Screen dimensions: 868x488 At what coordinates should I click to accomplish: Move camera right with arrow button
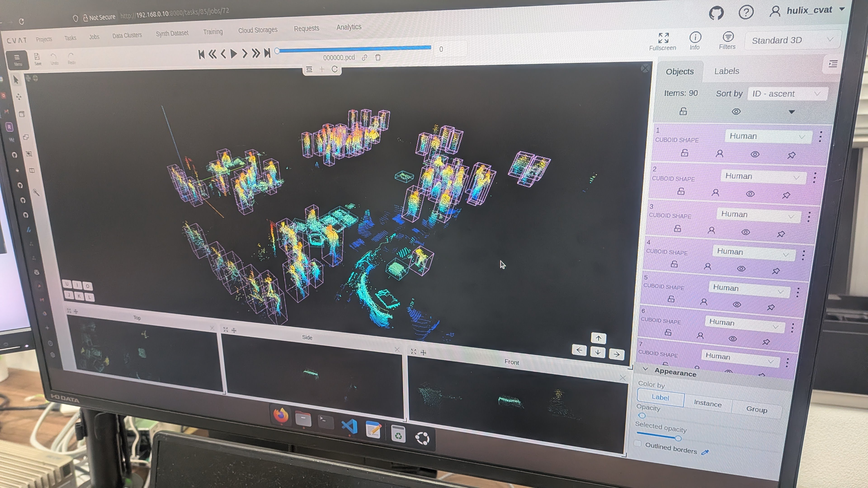tap(617, 354)
